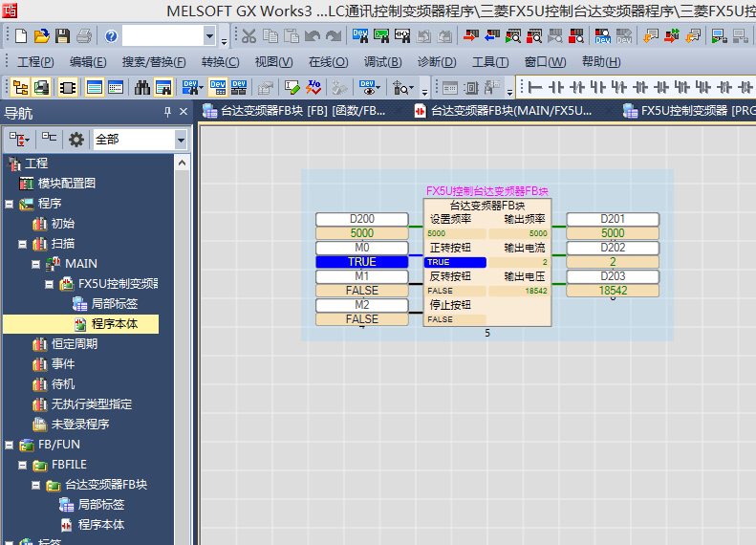Click the cut scissors icon
Screen dimensions: 756x545
click(248, 35)
